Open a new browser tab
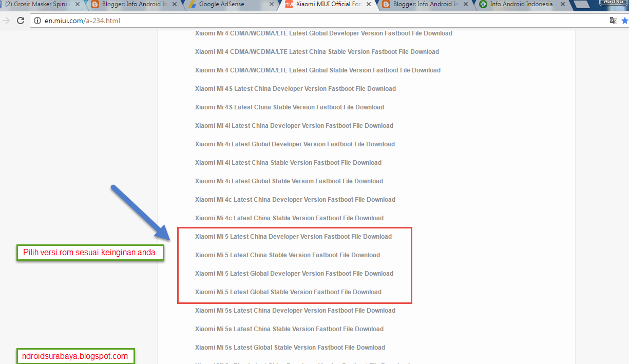This screenshot has width=629, height=364. [581, 5]
